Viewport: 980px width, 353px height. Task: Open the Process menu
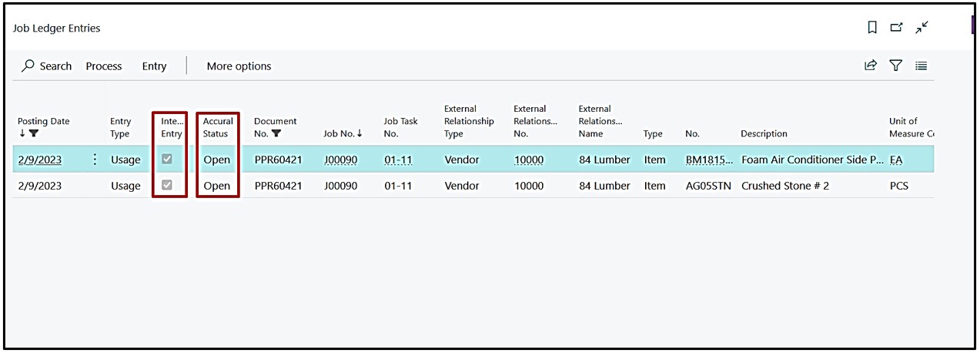coord(104,66)
